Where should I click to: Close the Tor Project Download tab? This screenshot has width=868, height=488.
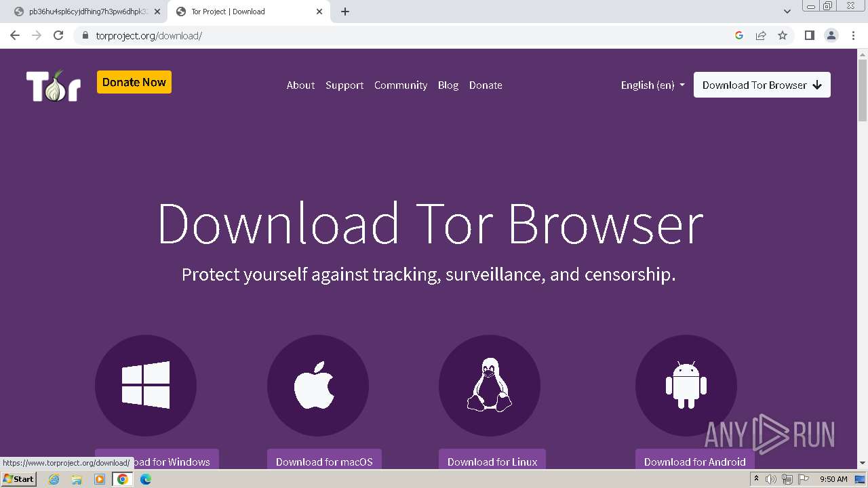pos(319,12)
